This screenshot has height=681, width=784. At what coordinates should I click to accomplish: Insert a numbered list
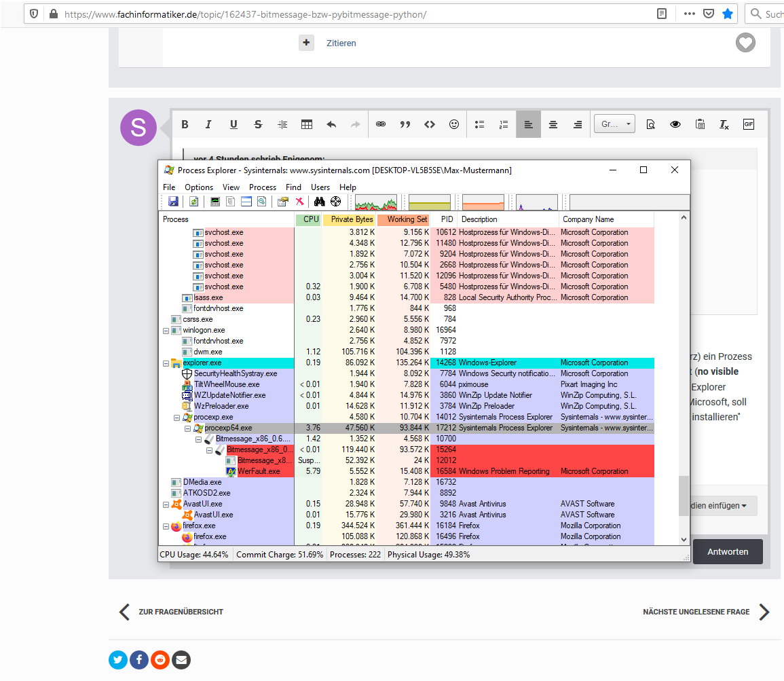point(504,124)
